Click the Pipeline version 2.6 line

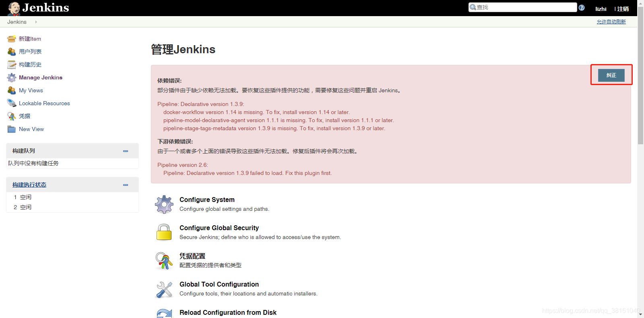(183, 165)
